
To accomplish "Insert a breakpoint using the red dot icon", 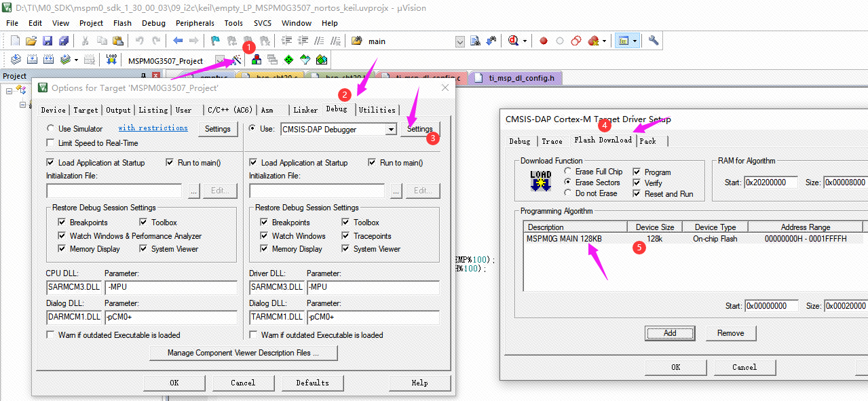I will pos(544,41).
